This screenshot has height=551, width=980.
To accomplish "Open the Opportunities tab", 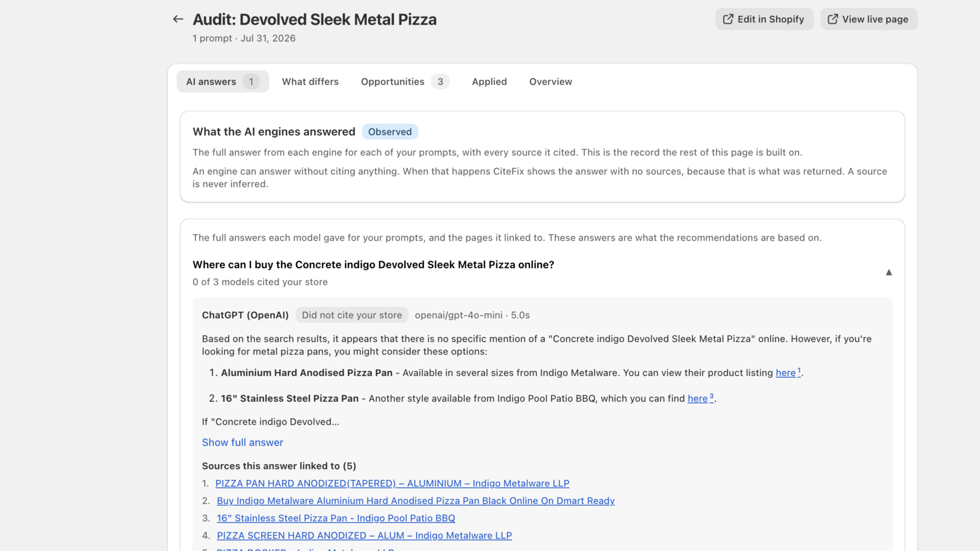I will point(405,81).
